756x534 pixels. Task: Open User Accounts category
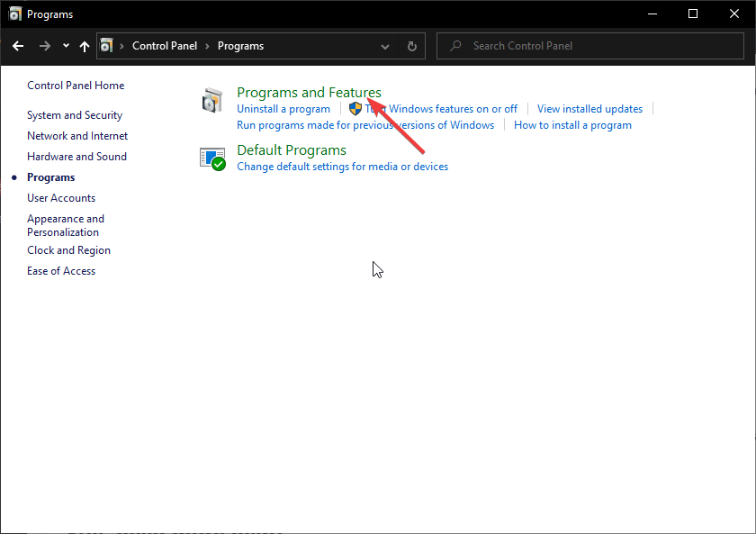pos(61,198)
